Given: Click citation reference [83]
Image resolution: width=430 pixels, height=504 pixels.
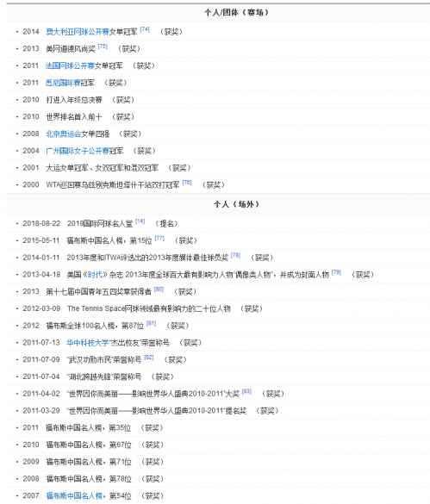Looking at the screenshot, I should click(246, 391).
